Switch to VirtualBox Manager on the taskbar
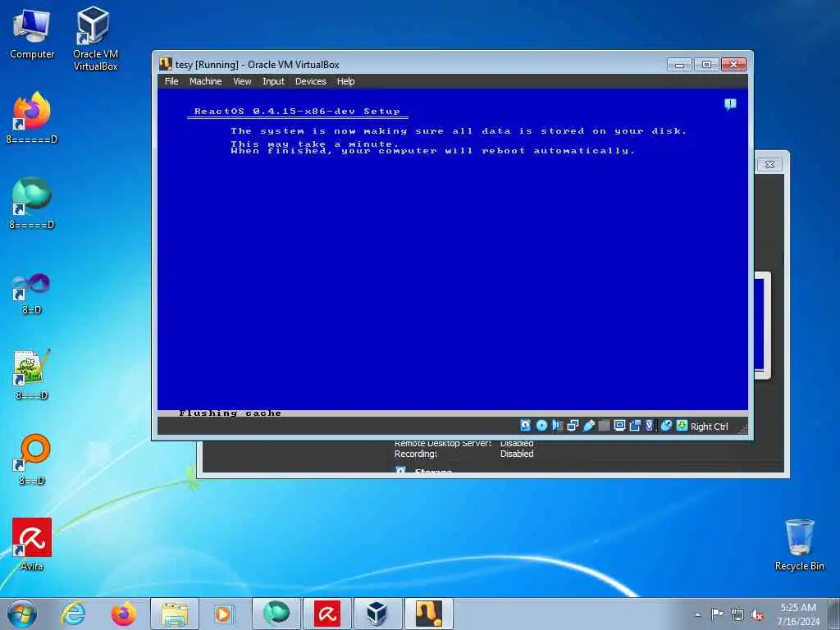The width and height of the screenshot is (840, 630). click(377, 614)
